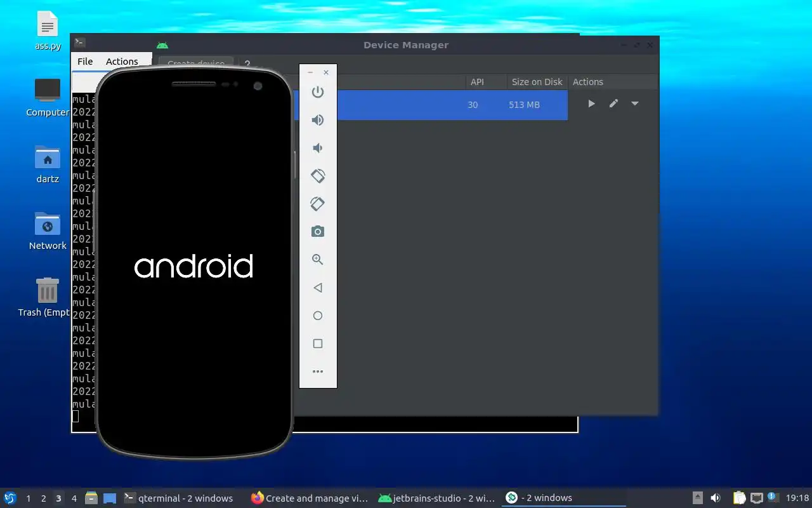This screenshot has height=508, width=812.
Task: Open the file manager taskbar launcher
Action: click(91, 498)
